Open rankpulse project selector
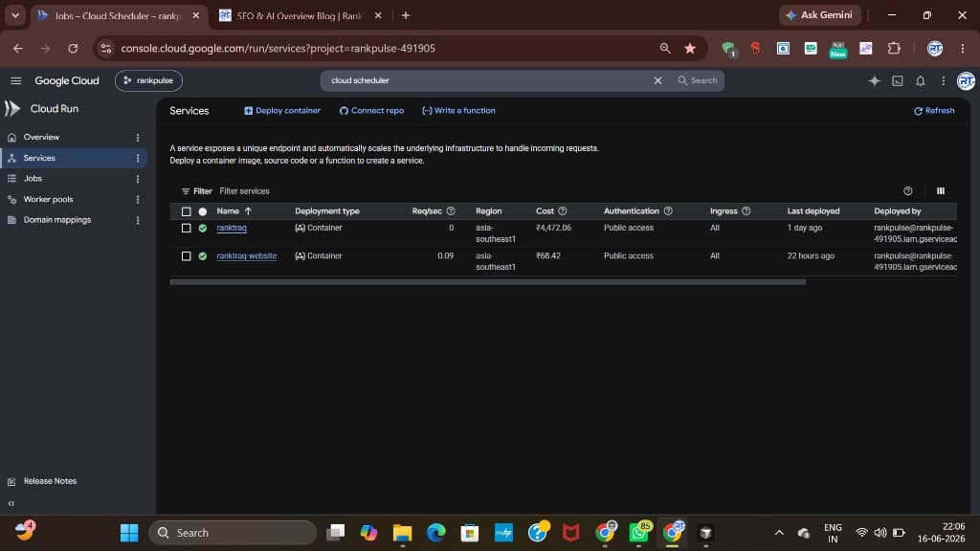The width and height of the screenshot is (980, 551). [x=148, y=80]
